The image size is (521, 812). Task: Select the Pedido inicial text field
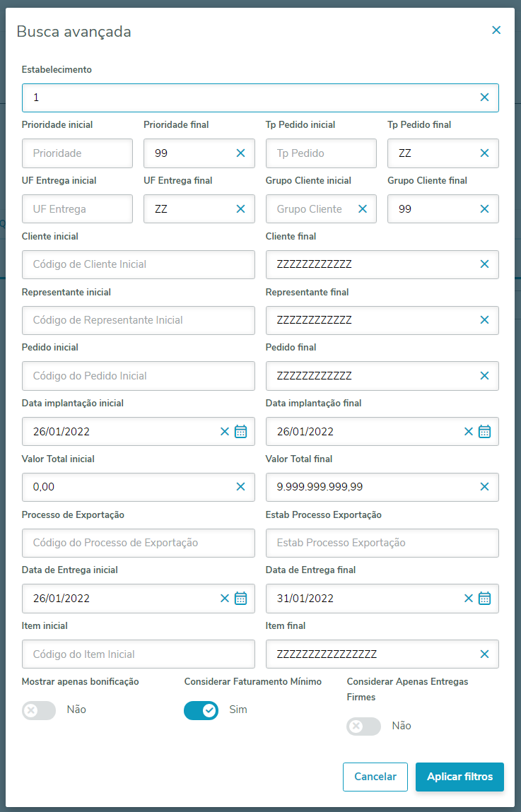138,376
